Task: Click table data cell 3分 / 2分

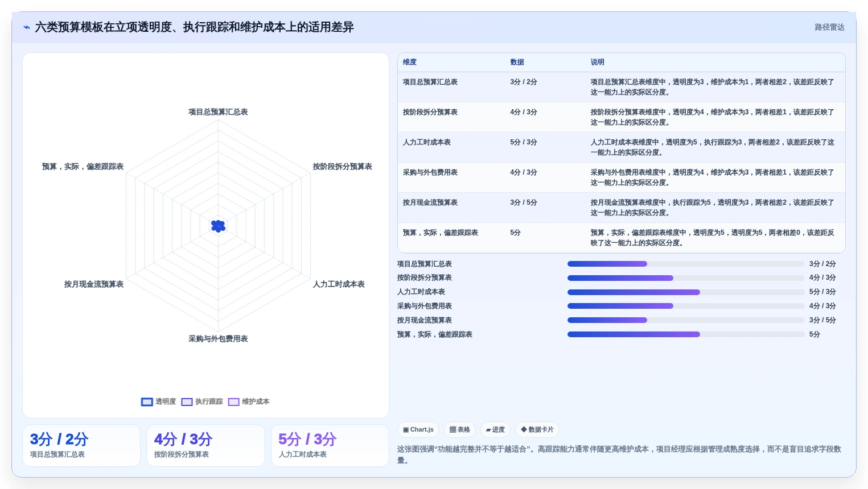Action: click(x=524, y=82)
